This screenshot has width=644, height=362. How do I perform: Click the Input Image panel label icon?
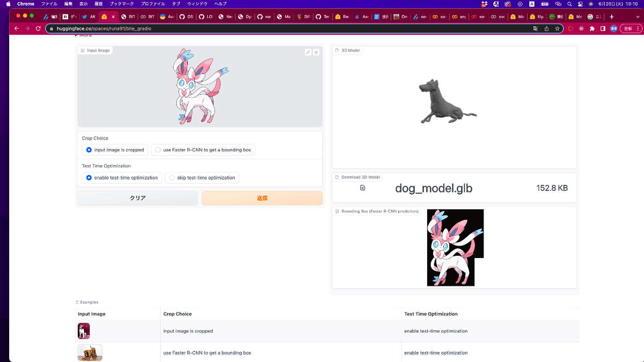click(83, 50)
